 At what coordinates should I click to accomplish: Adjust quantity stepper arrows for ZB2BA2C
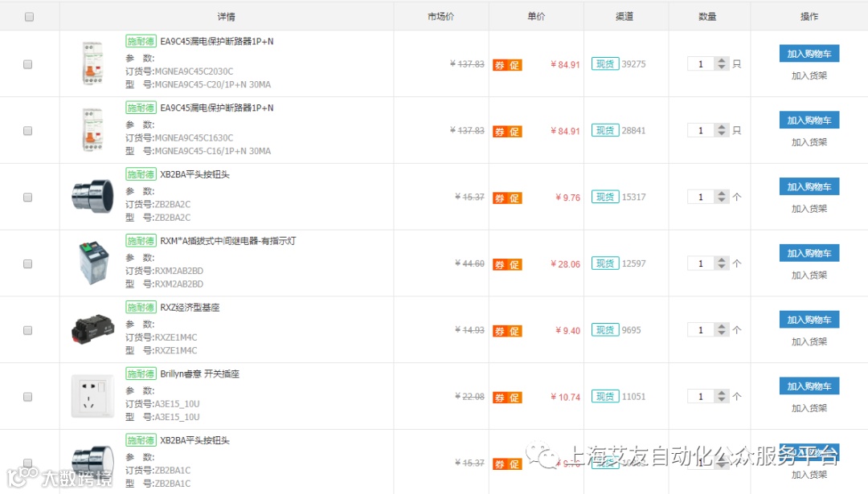click(721, 196)
